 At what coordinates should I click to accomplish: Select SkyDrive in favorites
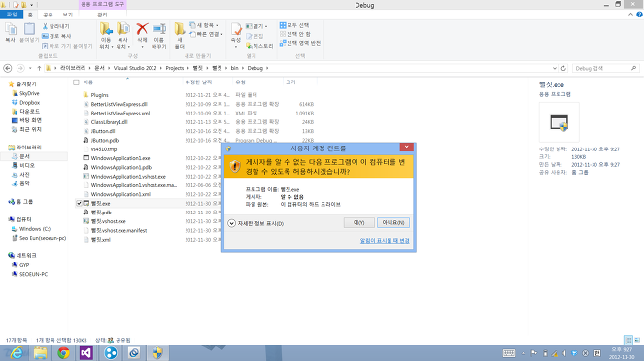(x=29, y=93)
